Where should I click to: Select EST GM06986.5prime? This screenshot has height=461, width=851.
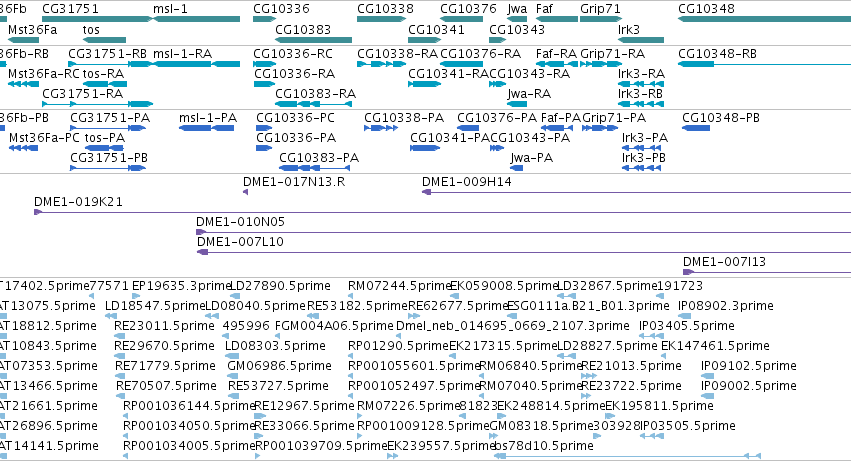click(x=280, y=367)
